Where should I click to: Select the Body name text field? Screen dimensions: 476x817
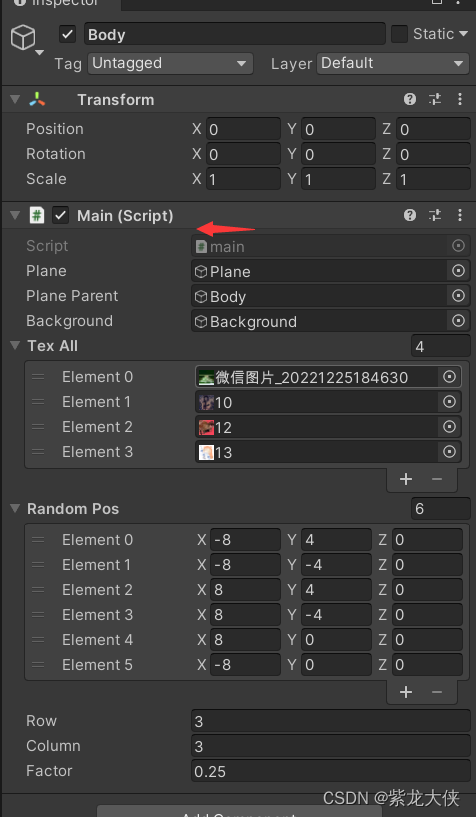[x=235, y=34]
